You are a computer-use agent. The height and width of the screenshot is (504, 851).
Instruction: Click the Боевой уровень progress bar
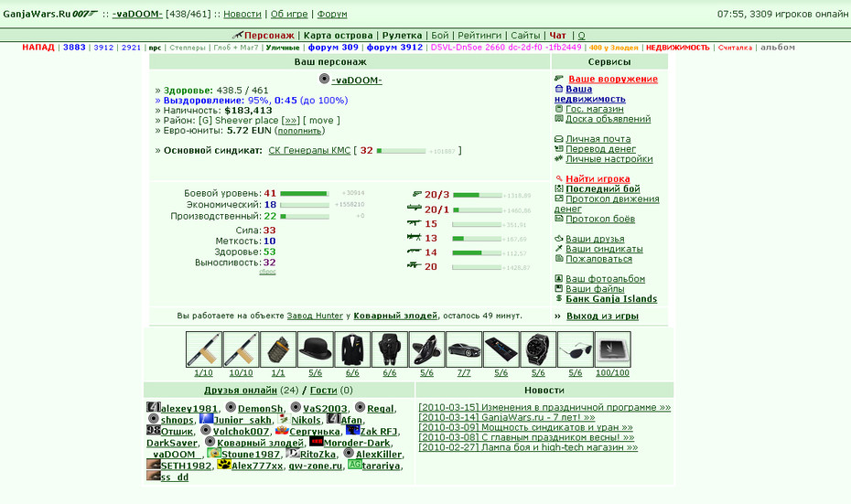[x=305, y=194]
